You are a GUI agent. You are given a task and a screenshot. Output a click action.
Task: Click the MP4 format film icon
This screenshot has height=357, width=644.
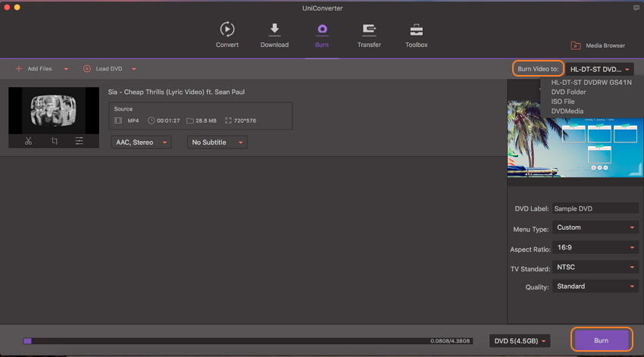pyautogui.click(x=118, y=121)
